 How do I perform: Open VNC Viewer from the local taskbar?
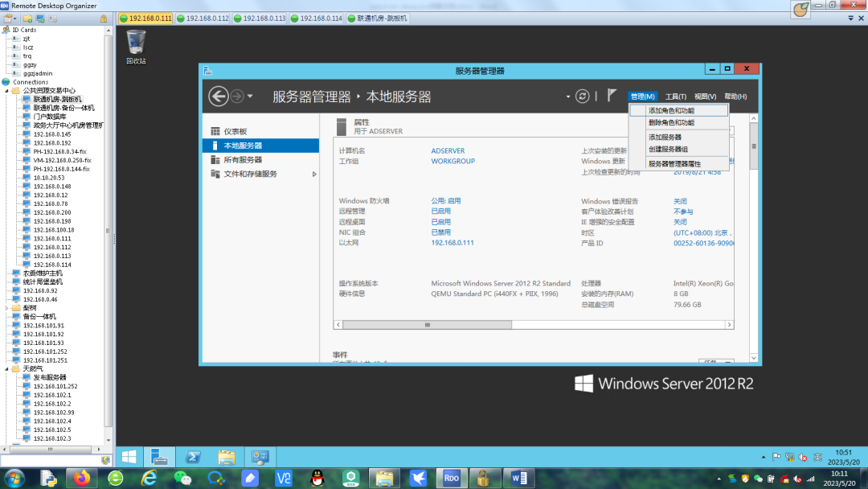pos(284,478)
